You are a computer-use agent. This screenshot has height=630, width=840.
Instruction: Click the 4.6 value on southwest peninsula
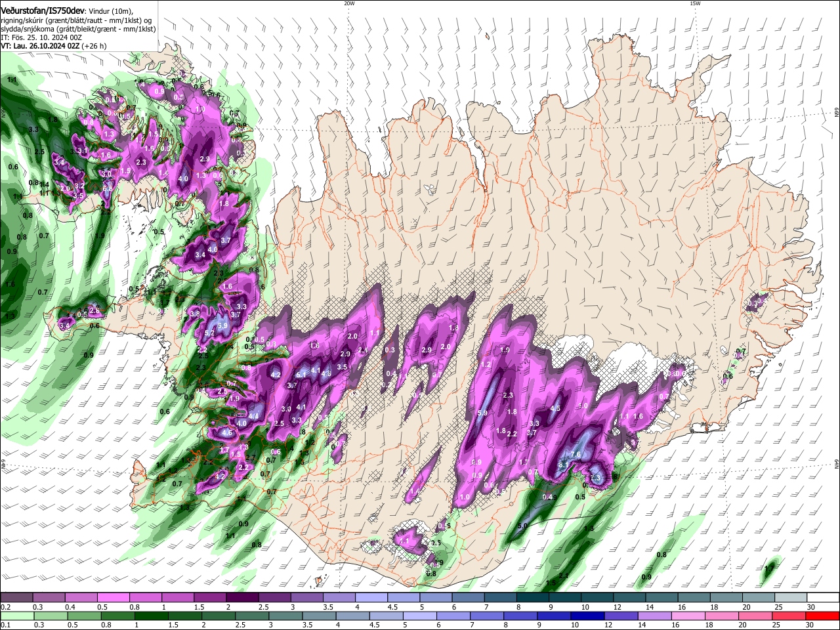point(228,433)
